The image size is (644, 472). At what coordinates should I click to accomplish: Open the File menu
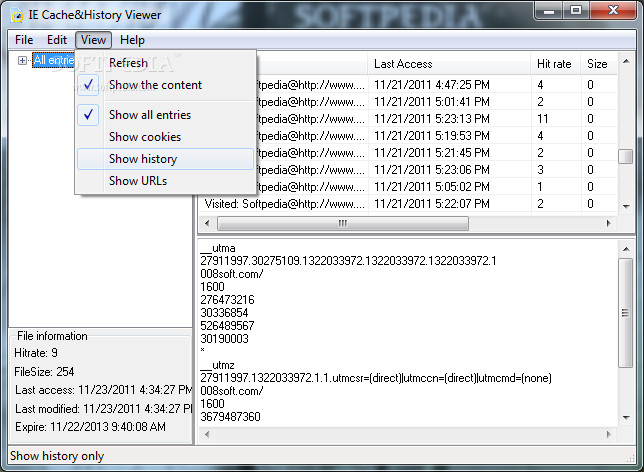pyautogui.click(x=24, y=40)
